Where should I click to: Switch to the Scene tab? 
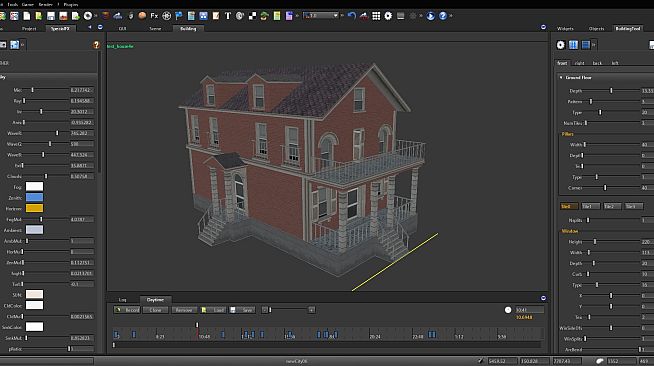tap(155, 28)
